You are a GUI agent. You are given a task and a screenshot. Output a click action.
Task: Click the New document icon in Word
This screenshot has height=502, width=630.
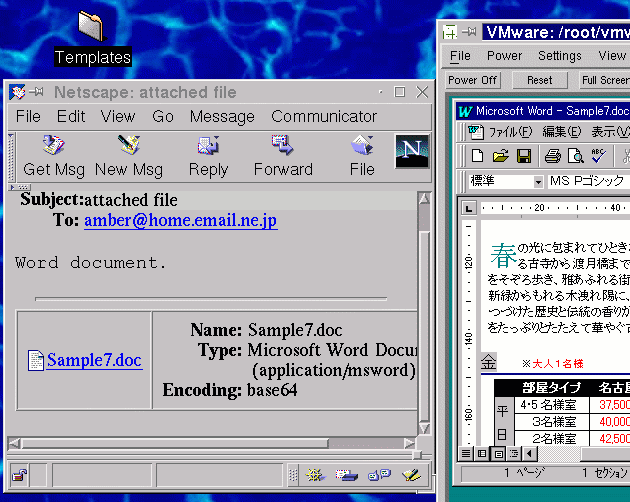477,156
